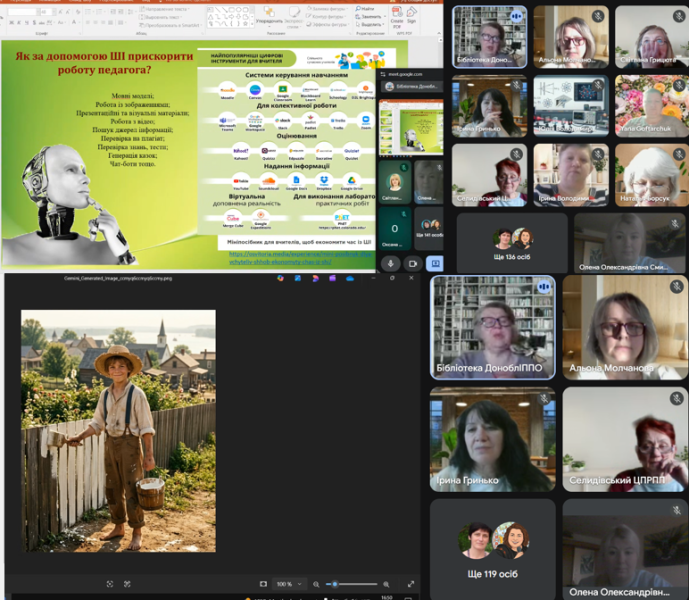The width and height of the screenshot is (689, 600).
Task: Toggle screen presenting button in Meet mini window
Action: click(x=435, y=263)
